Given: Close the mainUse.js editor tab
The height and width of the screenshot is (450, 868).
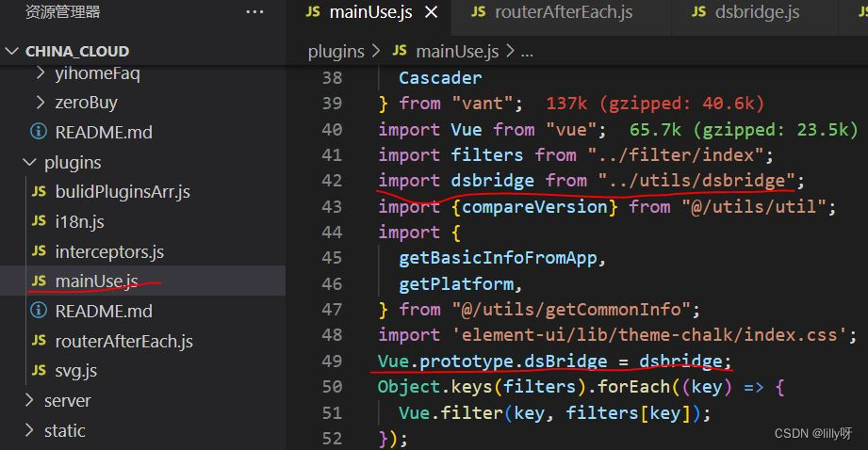Looking at the screenshot, I should point(432,11).
